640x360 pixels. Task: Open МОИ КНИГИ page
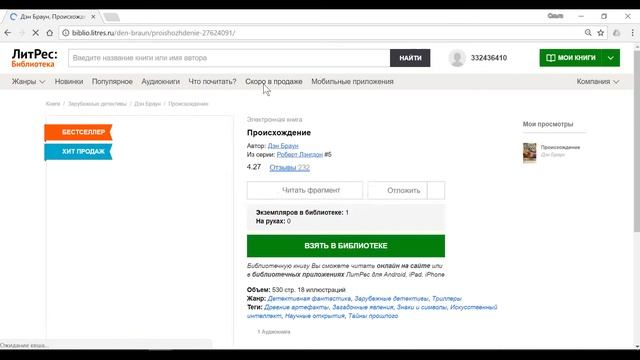tap(571, 58)
